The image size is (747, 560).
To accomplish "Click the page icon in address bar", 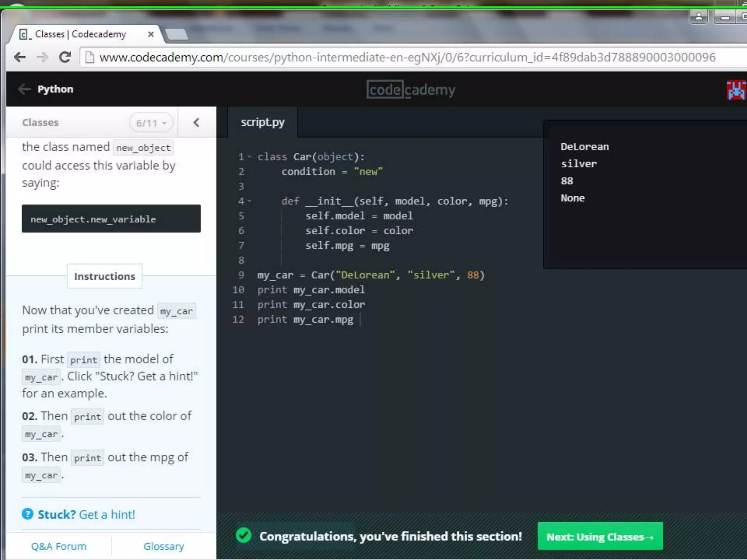I will (89, 57).
